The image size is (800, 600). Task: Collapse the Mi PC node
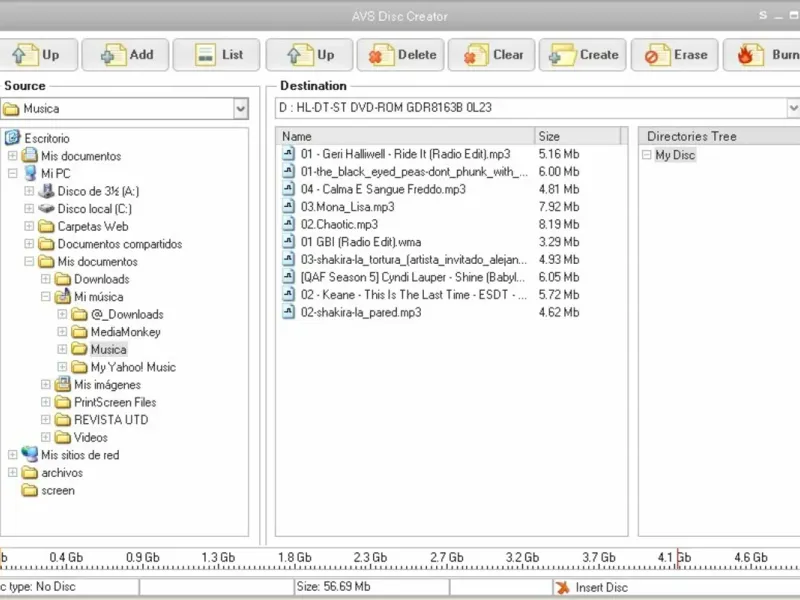click(x=13, y=173)
